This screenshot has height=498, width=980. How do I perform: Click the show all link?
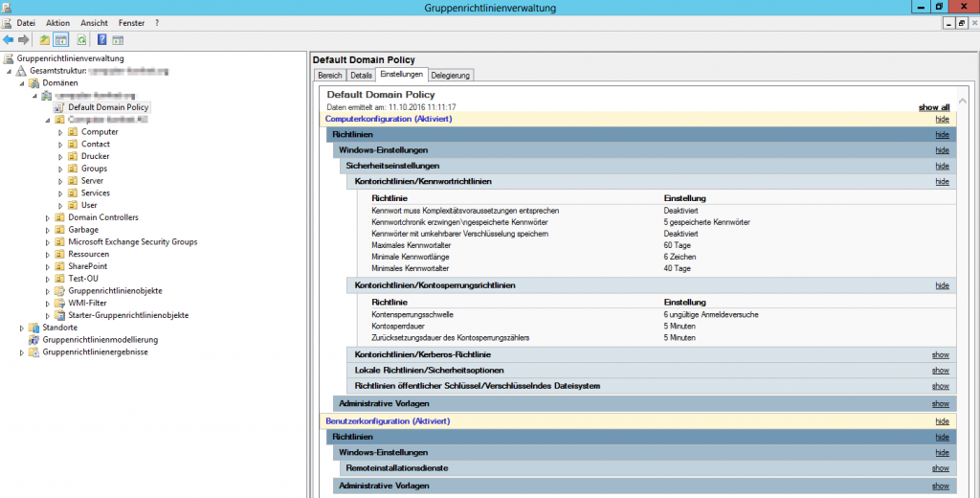pyautogui.click(x=934, y=107)
